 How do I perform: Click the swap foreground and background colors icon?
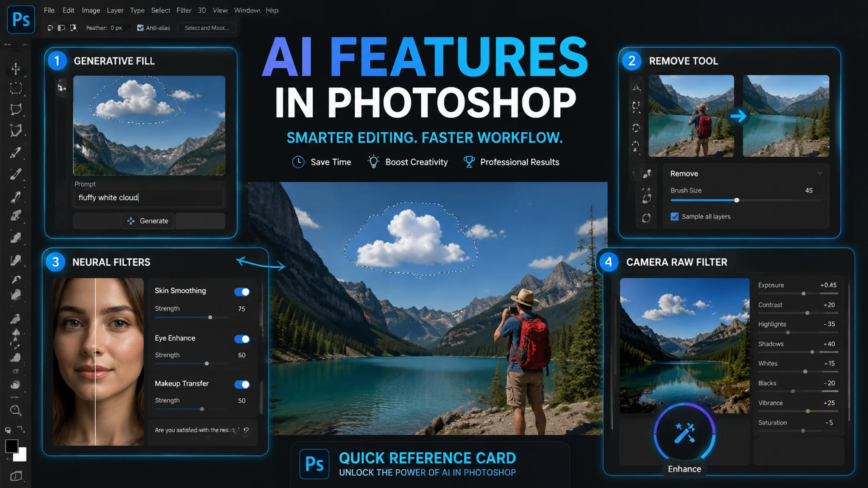click(x=21, y=430)
